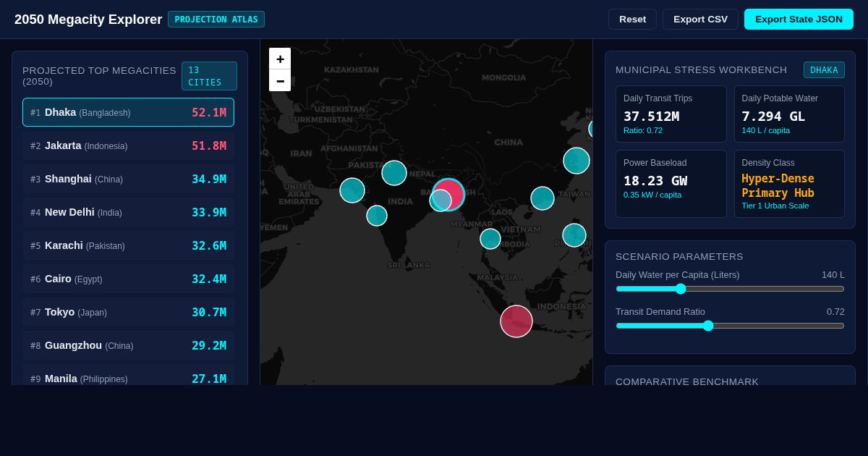Zoom in on the map
Image resolution: width=868 pixels, height=456 pixels.
tap(280, 59)
